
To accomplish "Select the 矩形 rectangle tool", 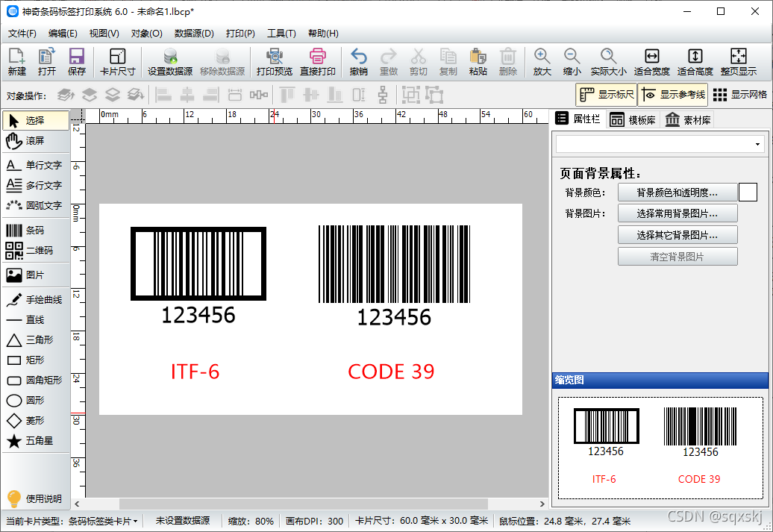I will 36,360.
